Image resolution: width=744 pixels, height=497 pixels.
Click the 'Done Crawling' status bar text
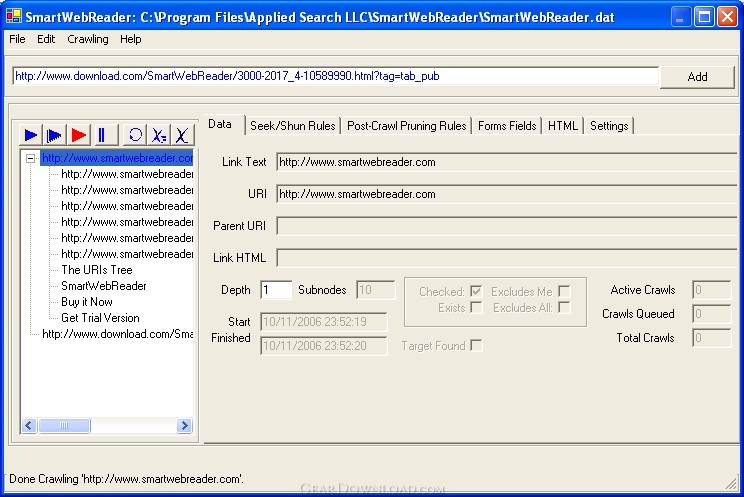126,479
